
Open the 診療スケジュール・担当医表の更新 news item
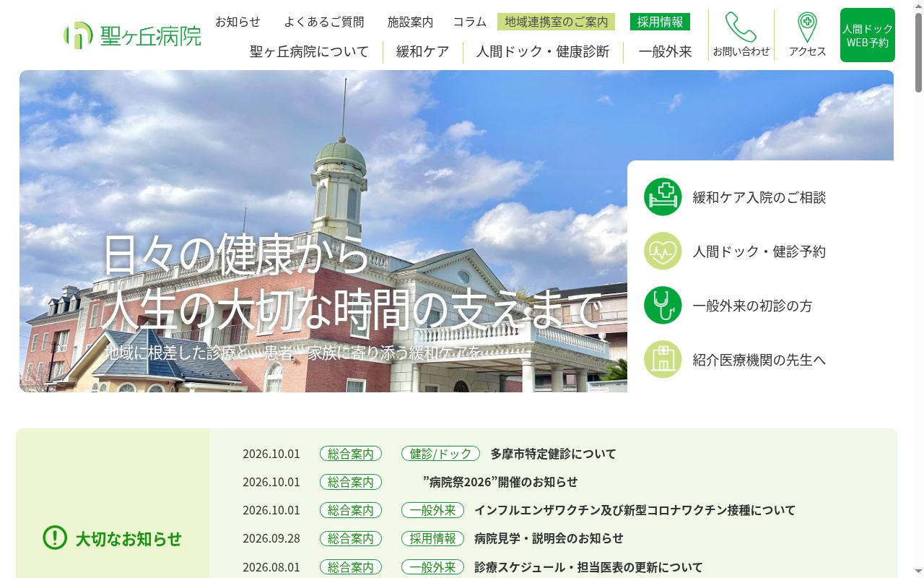tap(588, 567)
